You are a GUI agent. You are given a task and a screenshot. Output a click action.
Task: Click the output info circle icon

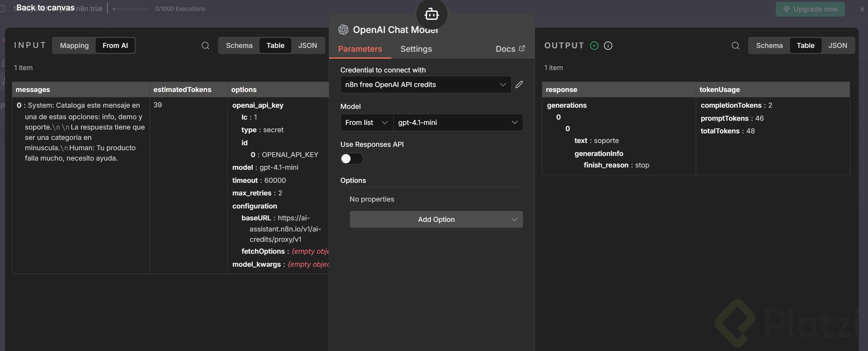[608, 46]
